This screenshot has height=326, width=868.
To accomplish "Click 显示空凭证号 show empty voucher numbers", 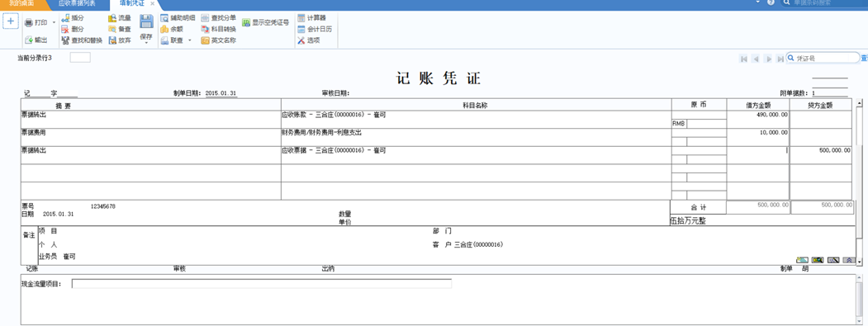I will (x=266, y=22).
